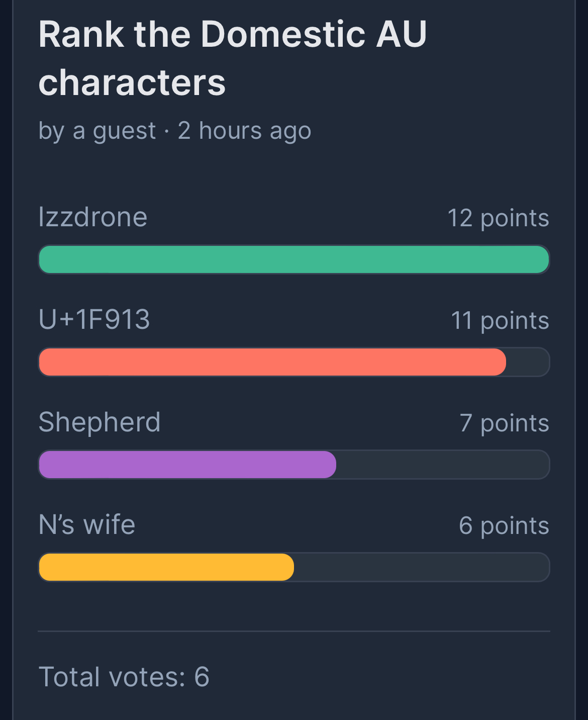Select the Shepherd option label
The height and width of the screenshot is (720, 588).
pos(100,422)
